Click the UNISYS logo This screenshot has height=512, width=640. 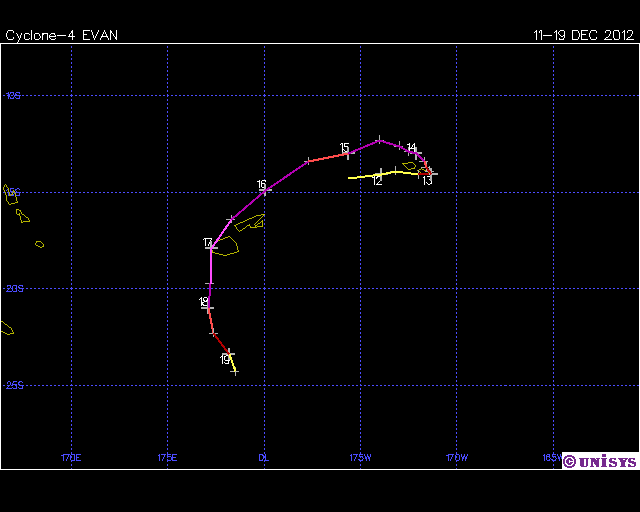pyautogui.click(x=599, y=461)
